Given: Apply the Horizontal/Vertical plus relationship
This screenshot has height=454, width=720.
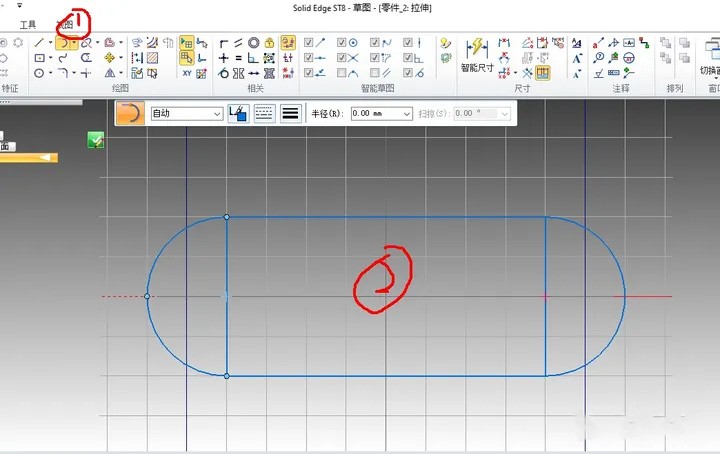Looking at the screenshot, I should click(224, 58).
